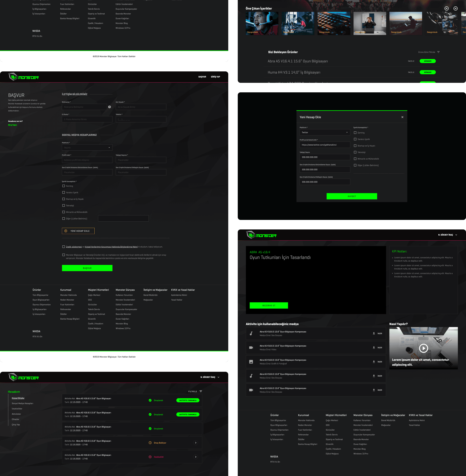Viewport: 466px width, 476px height.
Task: Click the E-Posta input field
Action: tap(87, 119)
